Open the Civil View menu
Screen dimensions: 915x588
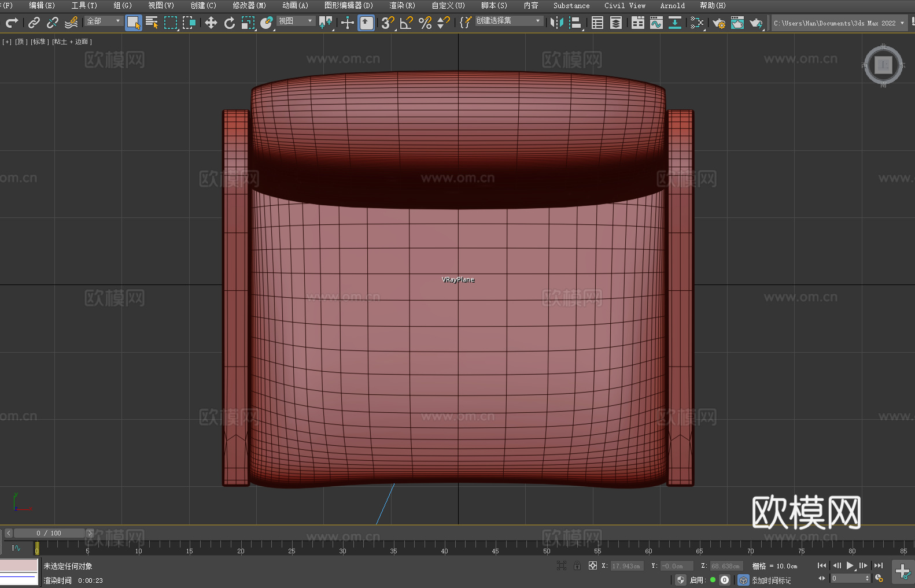point(625,5)
